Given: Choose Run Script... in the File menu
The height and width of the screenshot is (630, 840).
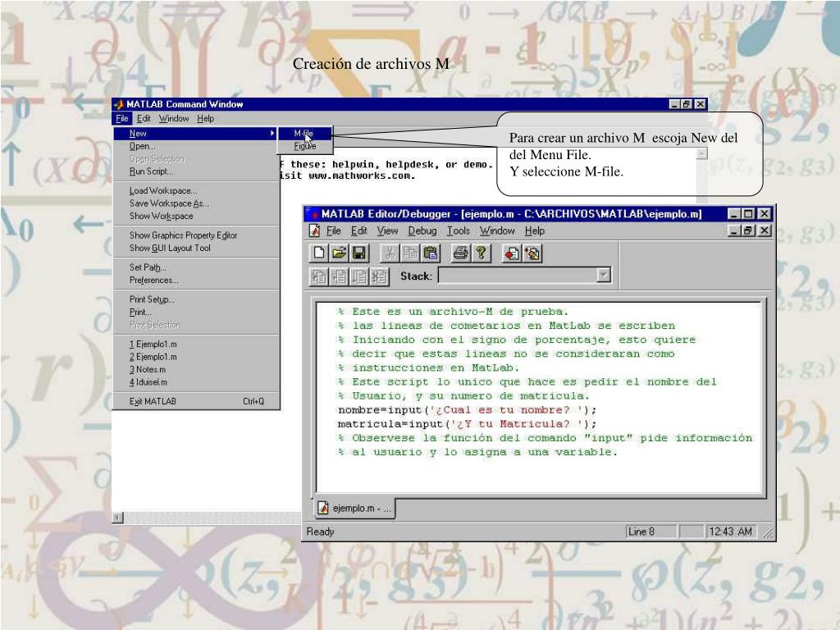Looking at the screenshot, I should (196, 171).
